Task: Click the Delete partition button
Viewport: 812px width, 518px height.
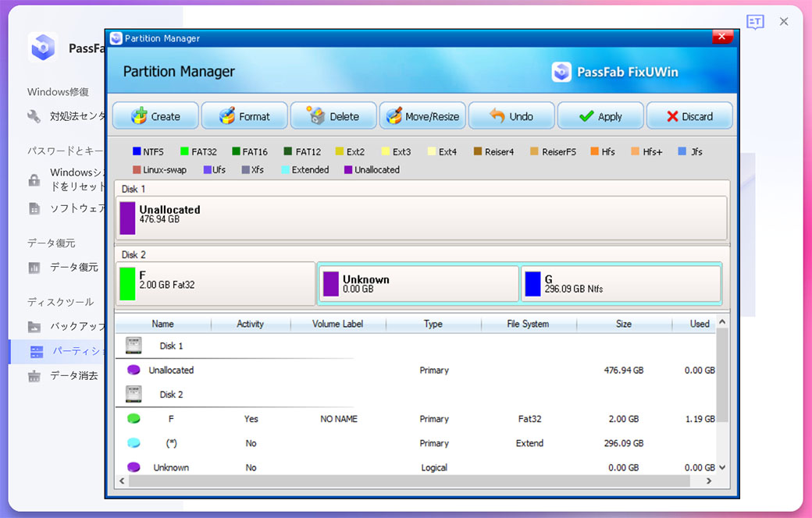Action: 333,116
